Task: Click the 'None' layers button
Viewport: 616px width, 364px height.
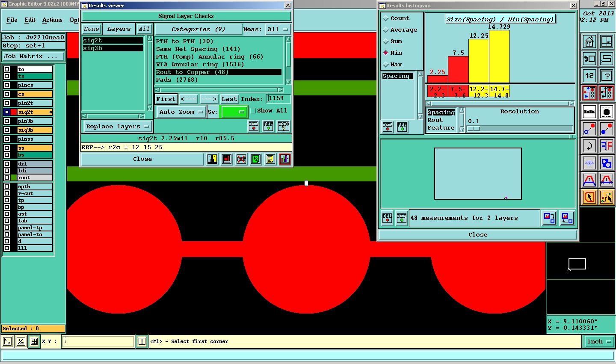Action: (x=91, y=29)
